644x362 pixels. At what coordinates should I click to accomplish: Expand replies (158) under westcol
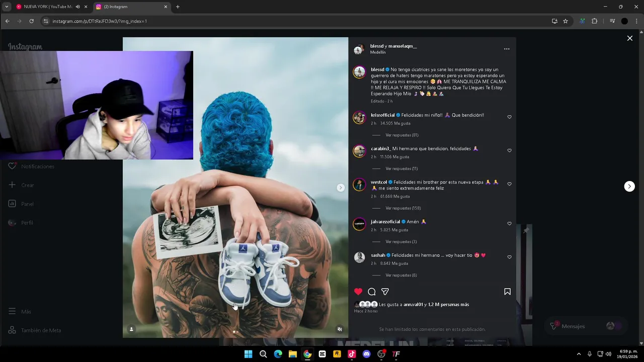(403, 208)
